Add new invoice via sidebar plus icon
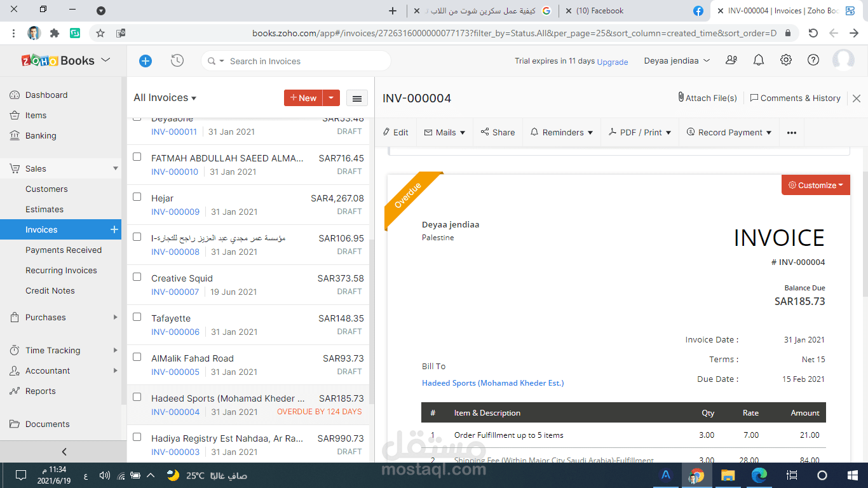This screenshot has width=868, height=488. 114,229
